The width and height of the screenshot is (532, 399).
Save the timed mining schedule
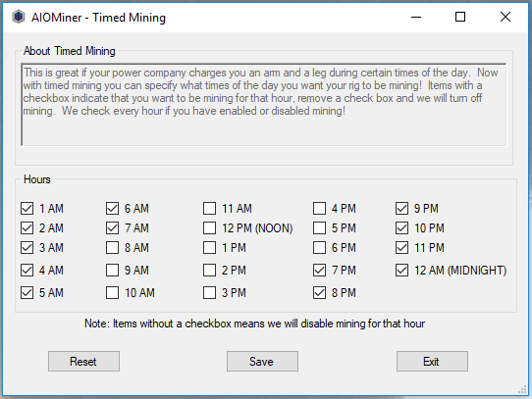pos(262,362)
